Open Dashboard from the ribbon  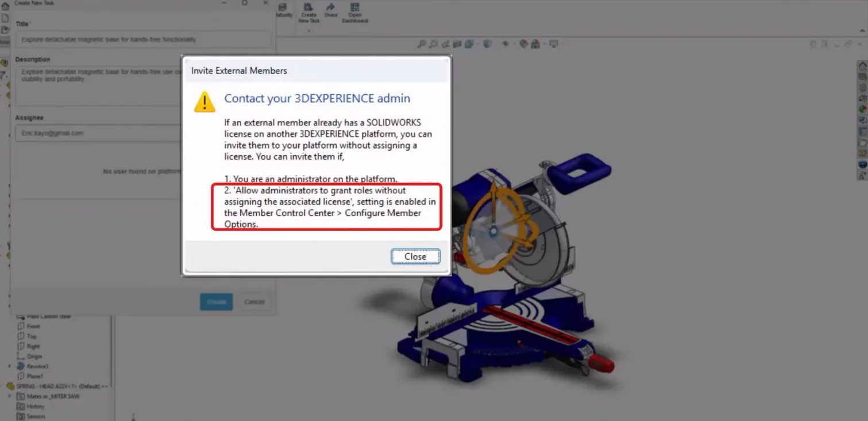pyautogui.click(x=355, y=13)
